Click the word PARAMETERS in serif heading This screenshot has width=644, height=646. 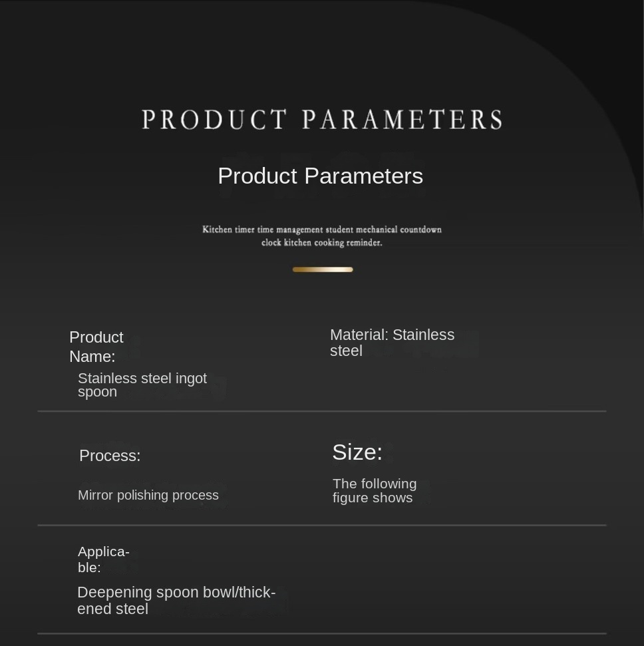pyautogui.click(x=402, y=120)
